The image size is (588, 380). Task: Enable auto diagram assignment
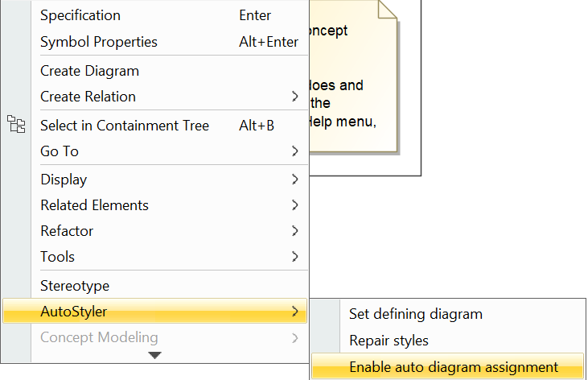453,367
